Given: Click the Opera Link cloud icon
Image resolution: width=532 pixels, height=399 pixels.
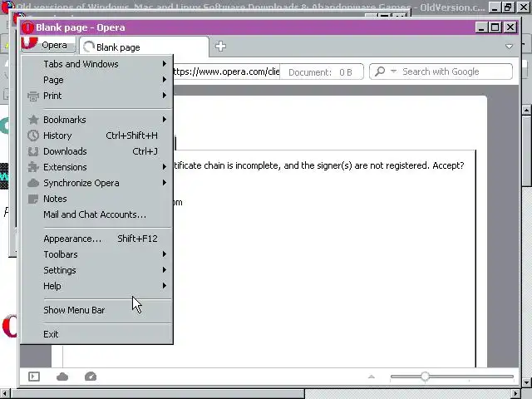Looking at the screenshot, I should [62, 377].
